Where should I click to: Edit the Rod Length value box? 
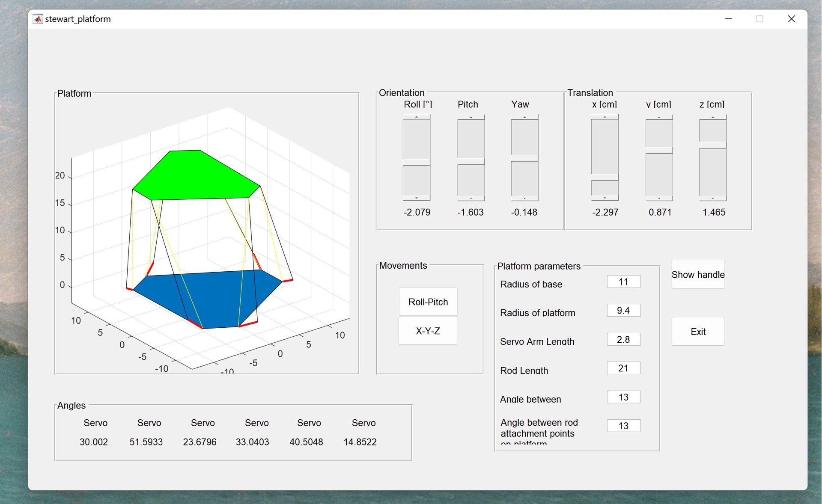(623, 368)
